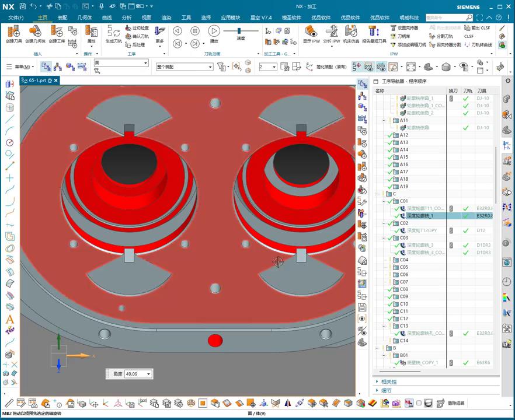Click the Create Geometry (创建几何体) icon
Viewport: 515px width, 420px height.
pos(34,32)
